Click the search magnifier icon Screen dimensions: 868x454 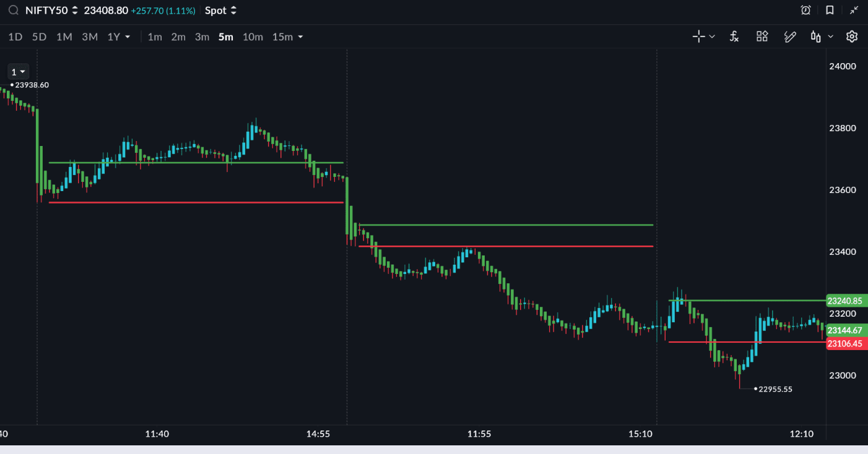pyautogui.click(x=13, y=11)
